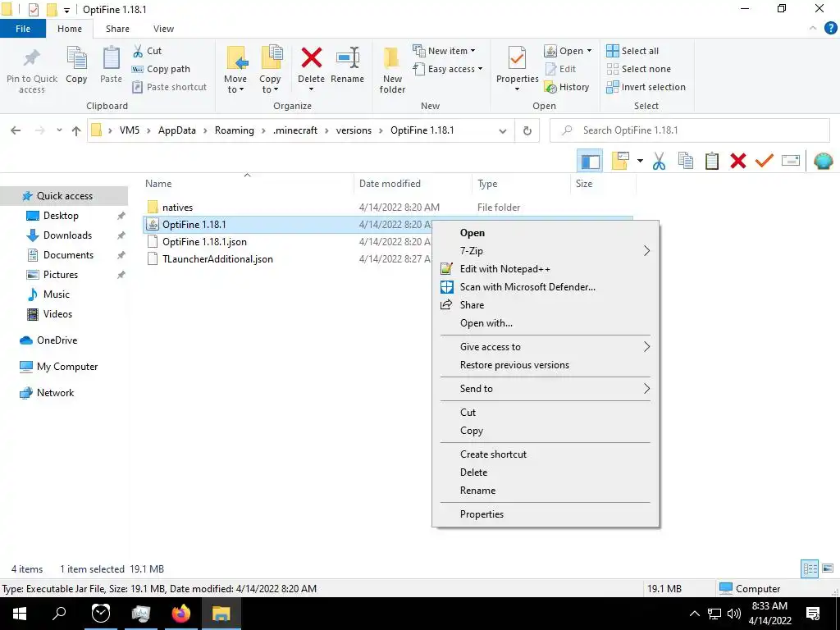Click red X delete in secondary toolbar
840x630 pixels.
click(737, 161)
